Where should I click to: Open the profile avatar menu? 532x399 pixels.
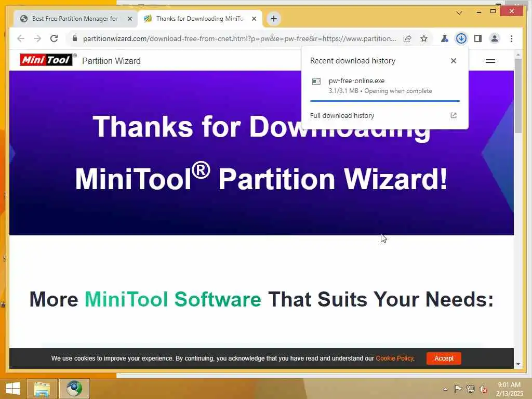point(495,38)
